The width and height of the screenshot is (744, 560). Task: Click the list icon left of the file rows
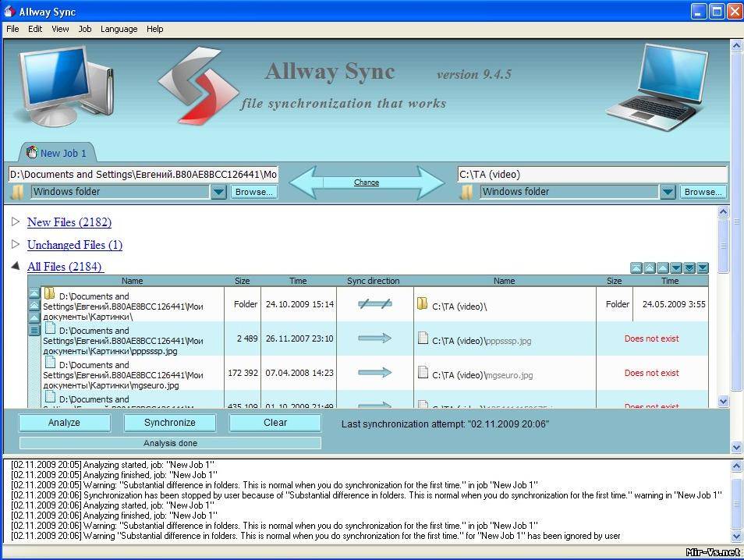click(x=34, y=330)
